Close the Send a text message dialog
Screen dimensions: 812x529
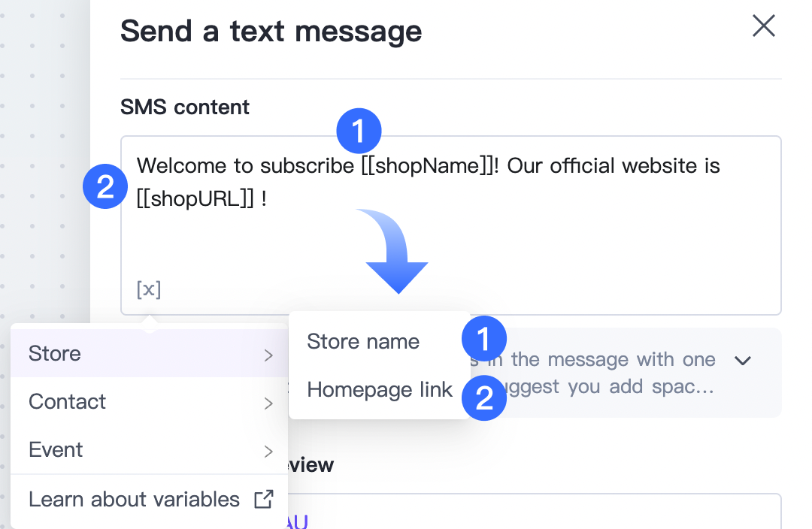click(x=764, y=26)
